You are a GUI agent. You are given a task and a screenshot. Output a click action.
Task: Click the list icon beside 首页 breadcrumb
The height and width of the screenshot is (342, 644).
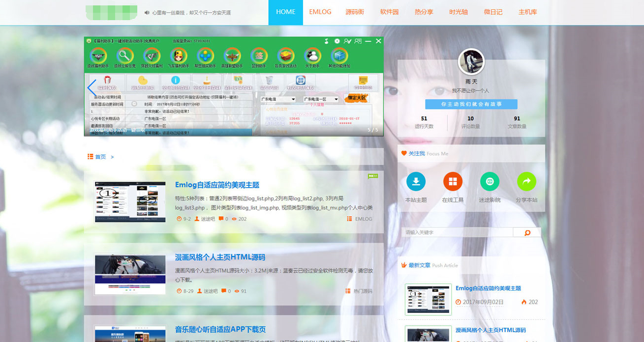pyautogui.click(x=90, y=157)
